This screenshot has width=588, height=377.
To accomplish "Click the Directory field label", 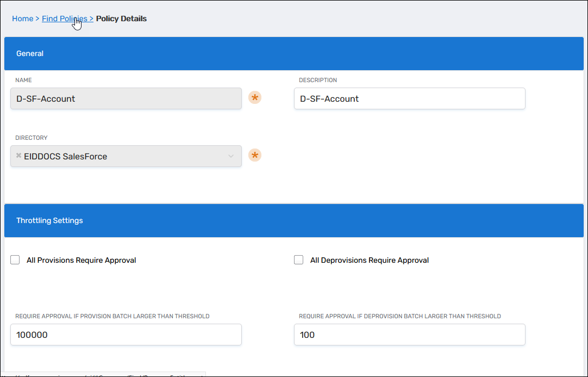I will [32, 138].
